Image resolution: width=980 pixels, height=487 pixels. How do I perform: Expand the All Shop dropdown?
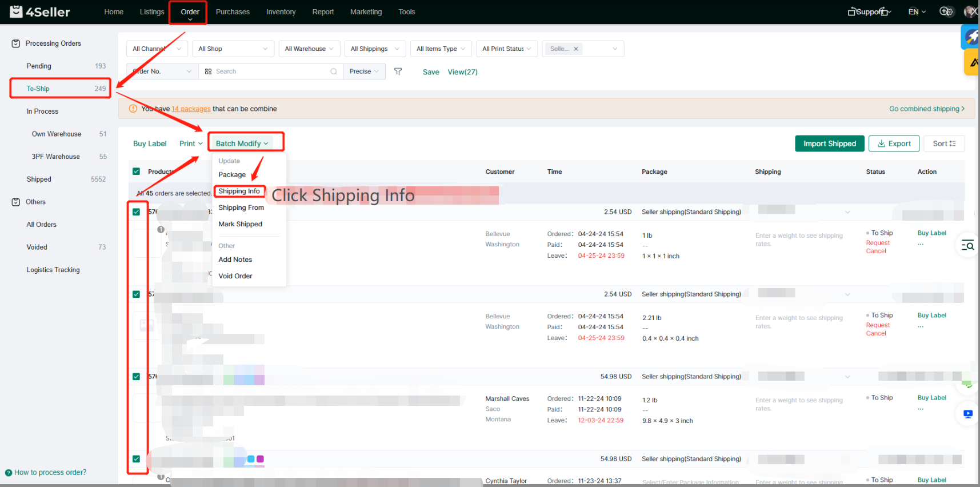coord(233,49)
